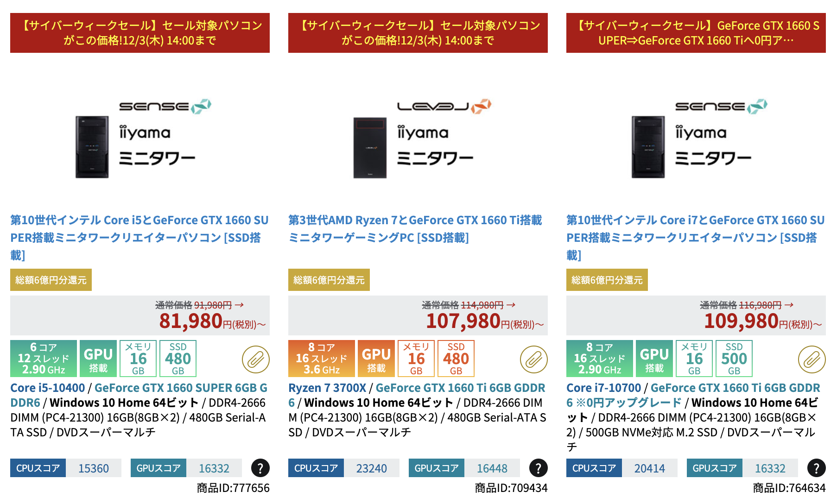Open Core i5 GTX 1660 SUPER product title link
The height and width of the screenshot is (504, 837).
click(139, 238)
